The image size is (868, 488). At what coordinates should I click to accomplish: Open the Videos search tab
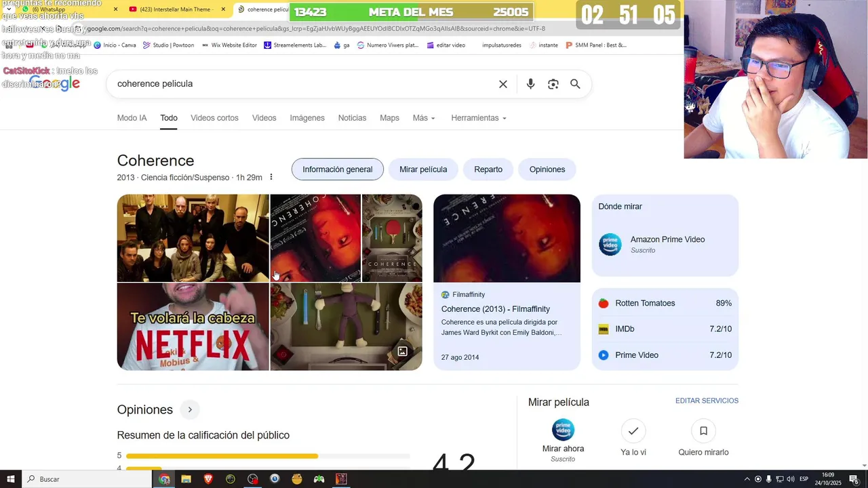coord(264,118)
